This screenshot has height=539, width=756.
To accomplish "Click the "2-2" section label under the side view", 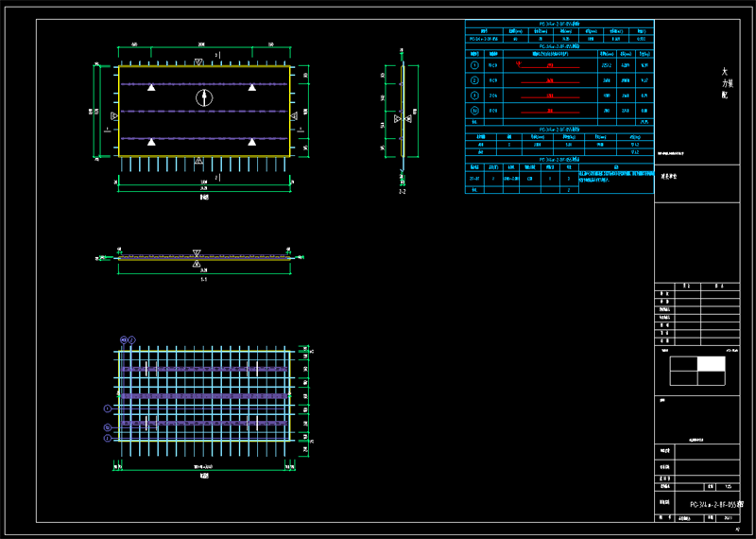I will (403, 192).
